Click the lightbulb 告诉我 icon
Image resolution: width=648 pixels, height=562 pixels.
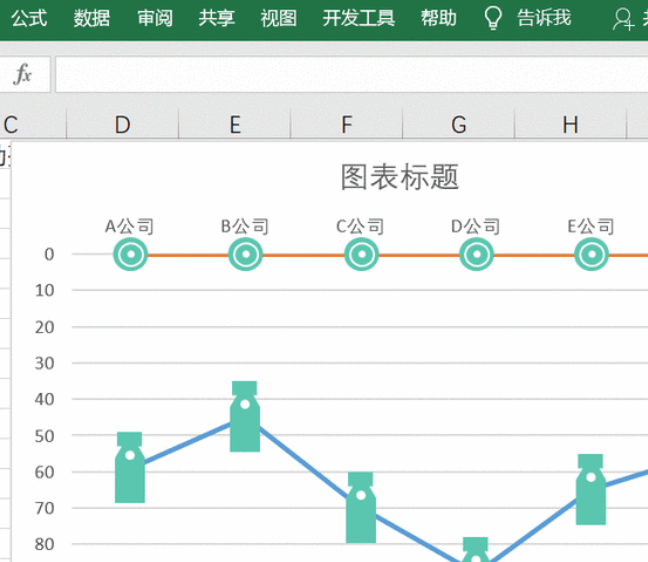[493, 19]
